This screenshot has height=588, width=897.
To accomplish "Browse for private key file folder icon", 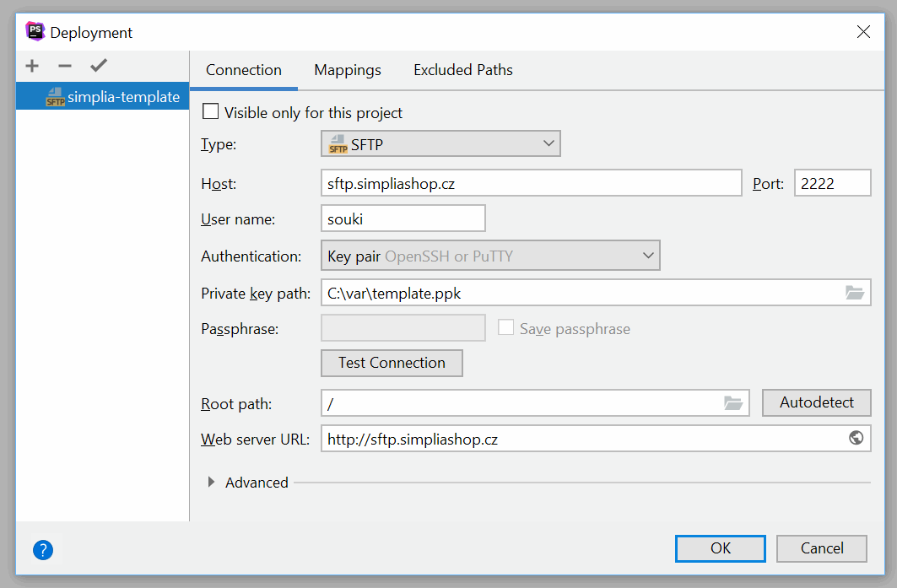I will click(x=855, y=294).
